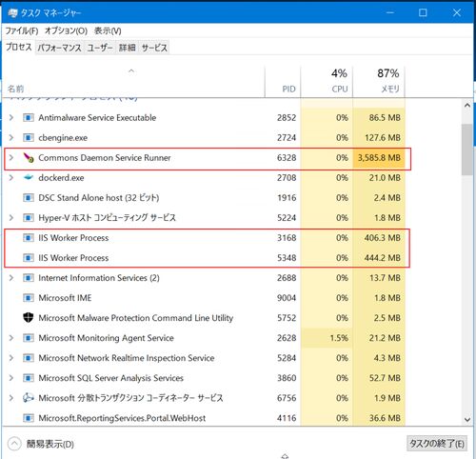Screen dimensions: 476x459
Task: Select the Microsoft.ReportingServices.Portal.WebHost name
Action: 122,418
